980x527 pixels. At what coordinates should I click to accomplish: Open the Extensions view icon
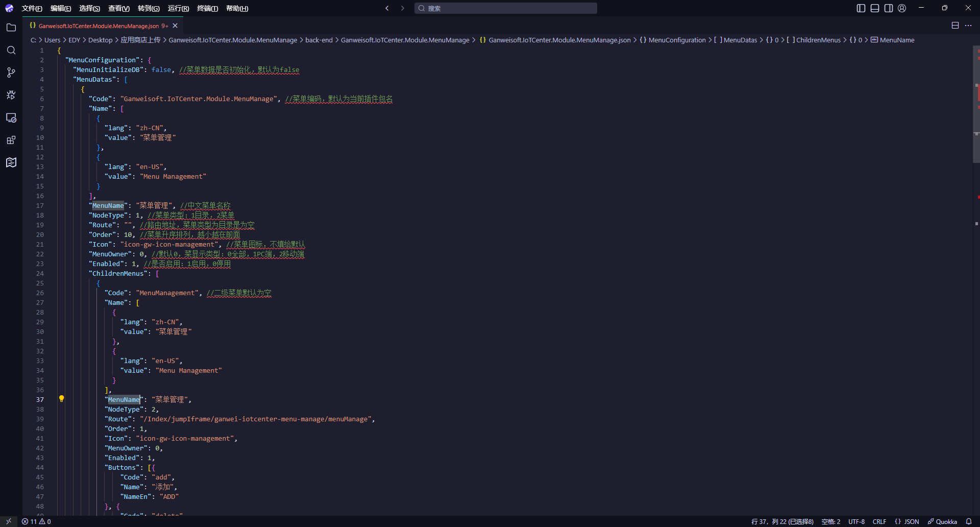[11, 140]
